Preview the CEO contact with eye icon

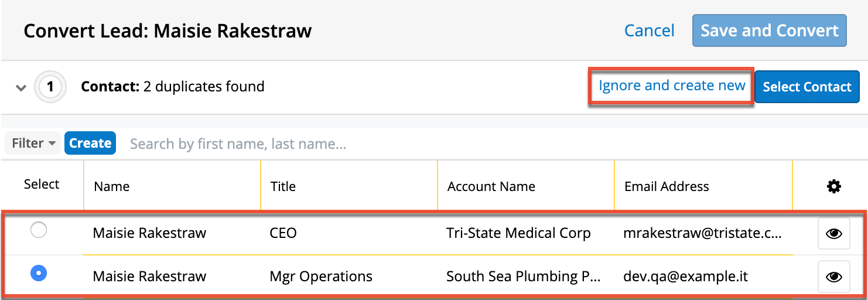tap(833, 233)
